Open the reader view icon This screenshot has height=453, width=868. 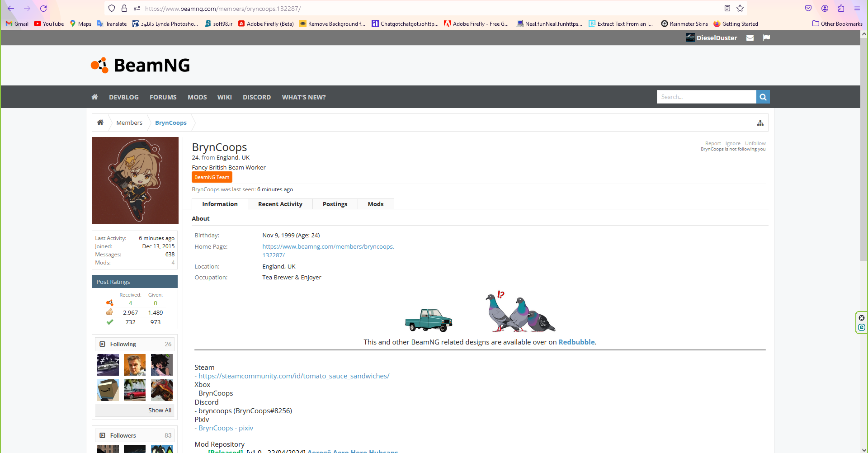(727, 9)
